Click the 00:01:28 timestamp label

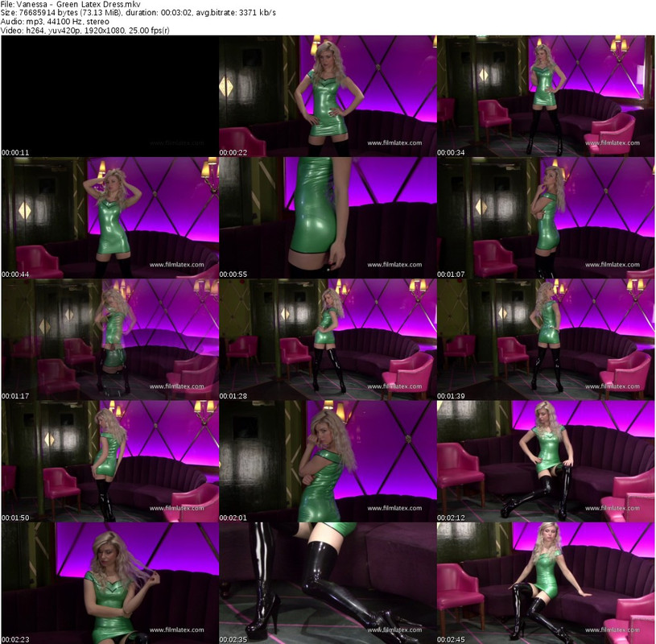point(233,396)
